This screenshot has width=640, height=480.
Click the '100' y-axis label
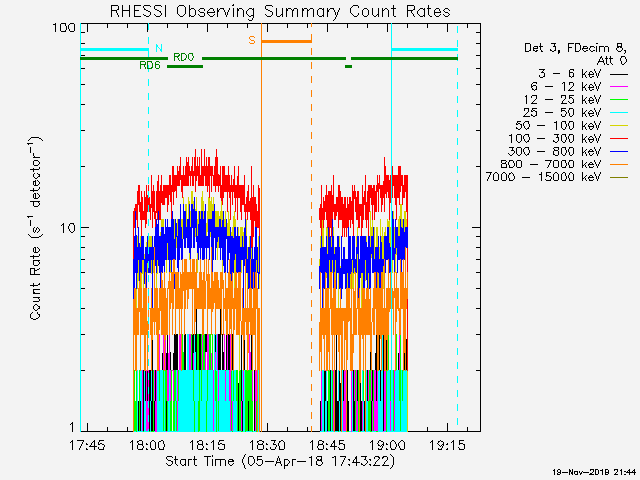64,28
